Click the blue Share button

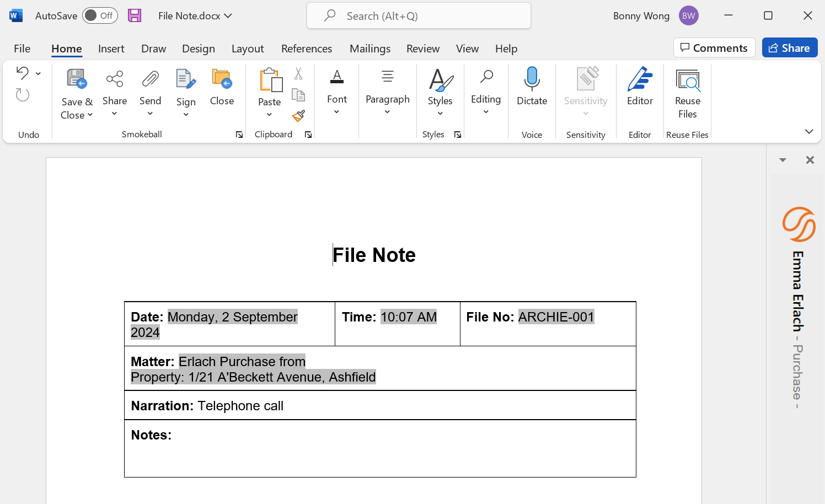point(789,48)
